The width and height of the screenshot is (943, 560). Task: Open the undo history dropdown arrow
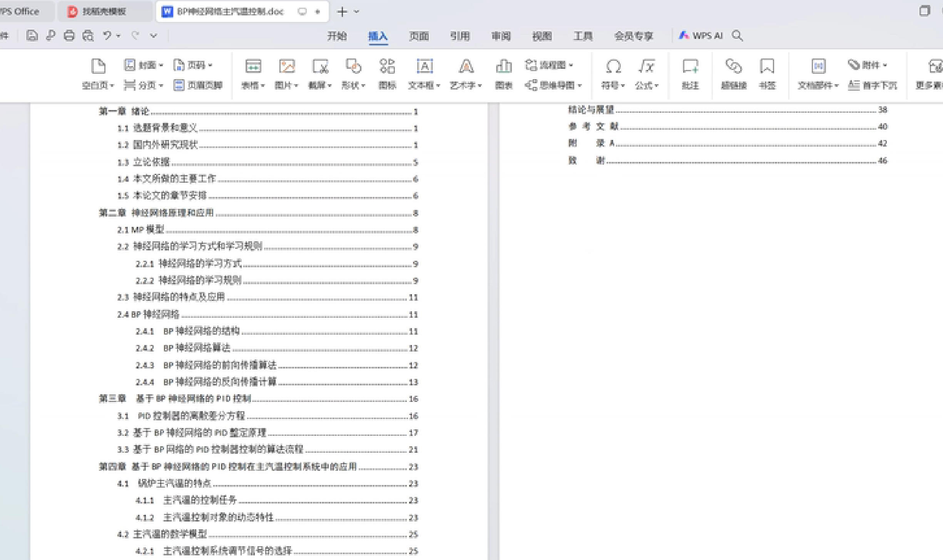click(119, 36)
